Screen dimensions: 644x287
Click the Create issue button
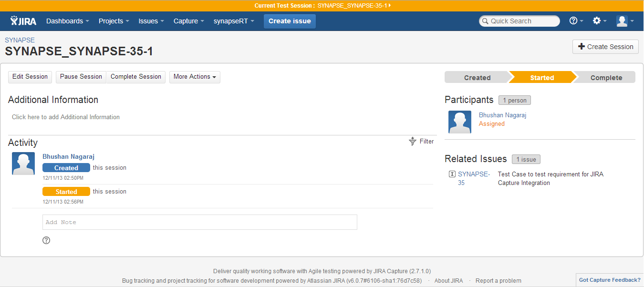(290, 21)
